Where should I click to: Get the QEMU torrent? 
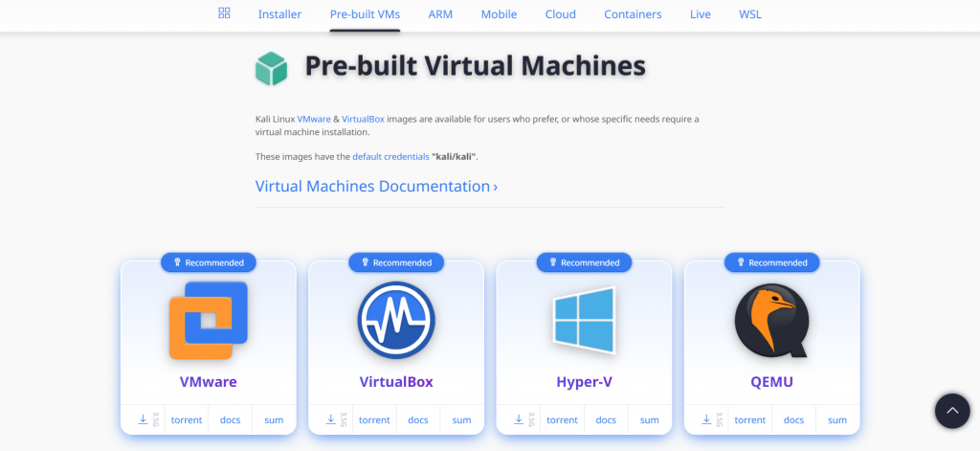tap(750, 419)
